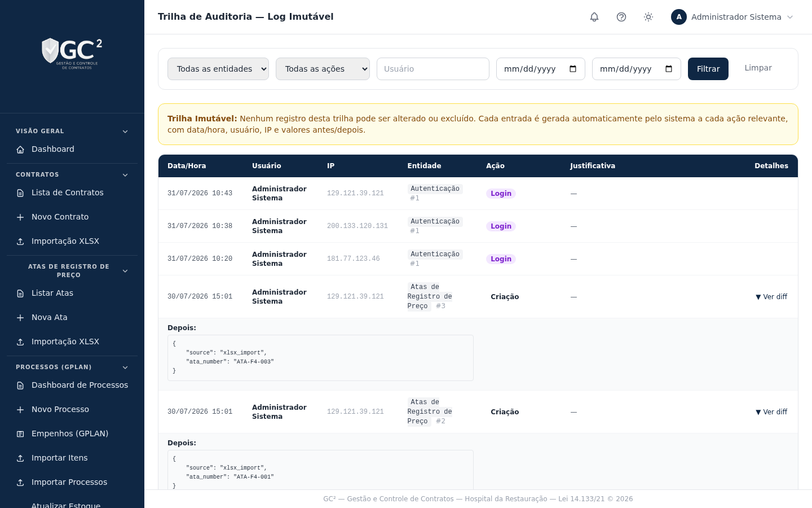Focus the Usuário filter field
The width and height of the screenshot is (812, 508).
433,69
